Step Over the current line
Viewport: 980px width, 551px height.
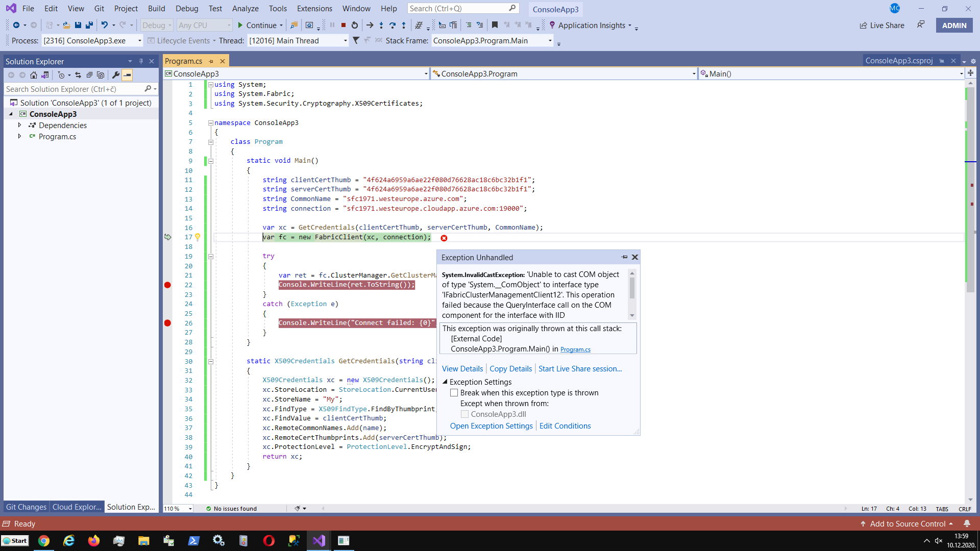pyautogui.click(x=393, y=25)
